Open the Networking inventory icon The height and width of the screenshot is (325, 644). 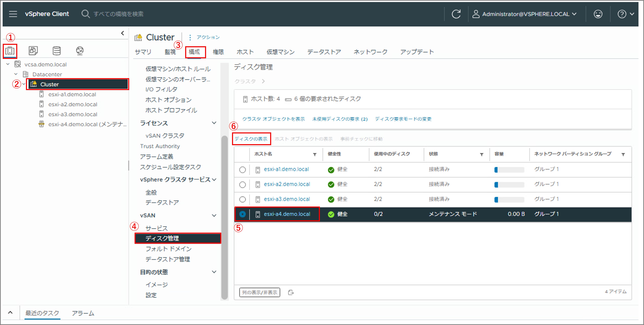coord(80,51)
